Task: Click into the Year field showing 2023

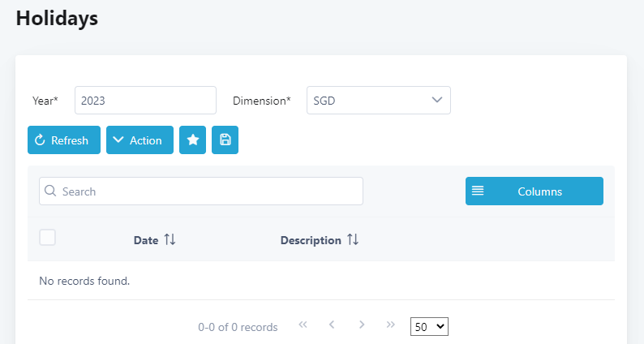Action: tap(145, 101)
